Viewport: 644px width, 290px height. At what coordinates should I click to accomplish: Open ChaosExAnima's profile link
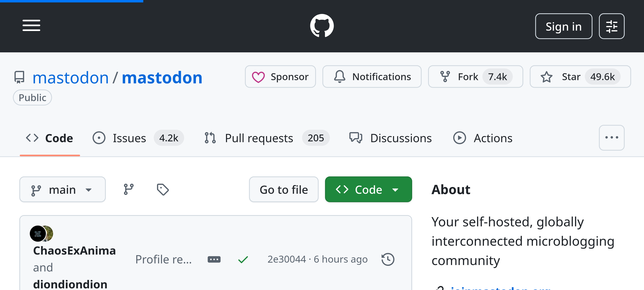tap(74, 251)
